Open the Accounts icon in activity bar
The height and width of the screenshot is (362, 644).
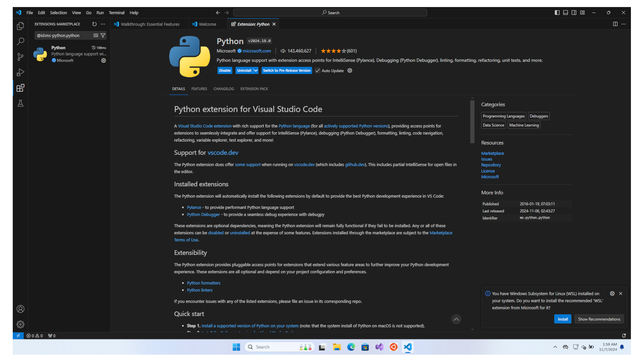(20, 309)
